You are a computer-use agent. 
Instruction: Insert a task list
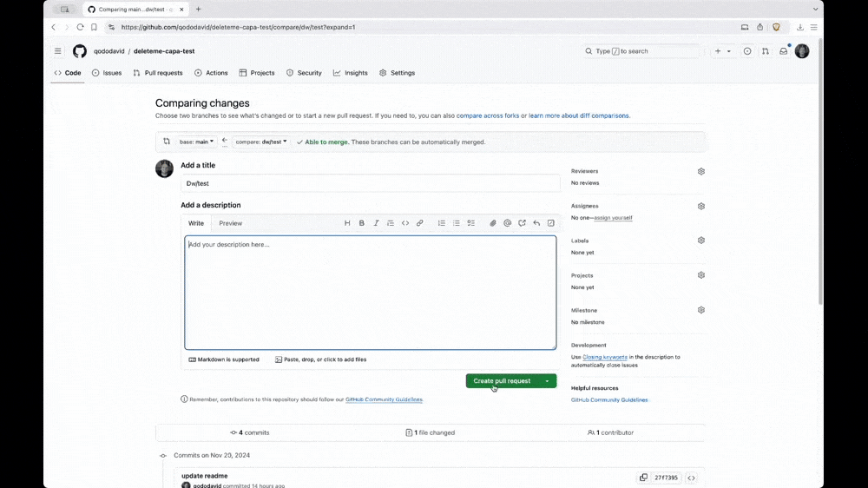tap(470, 223)
